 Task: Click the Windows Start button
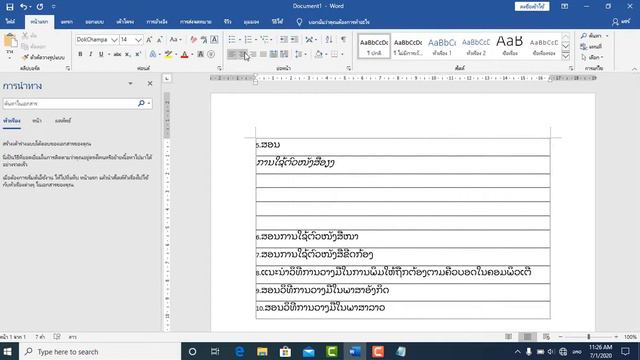[8, 351]
